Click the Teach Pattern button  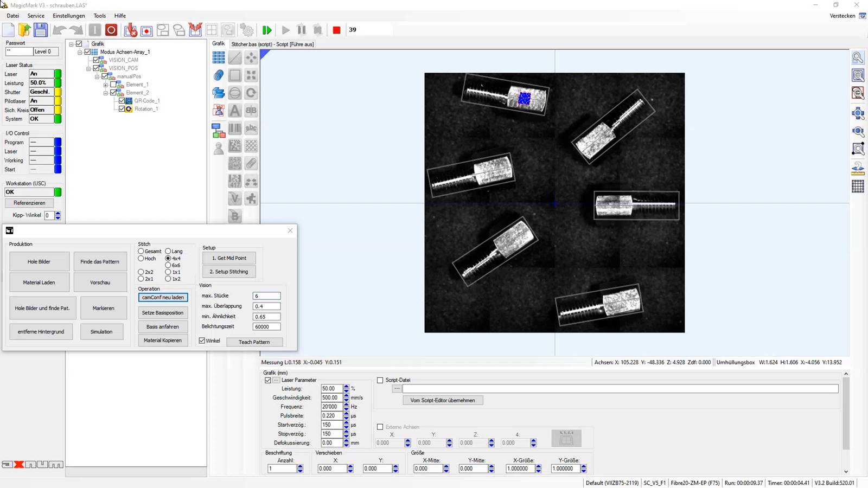(x=254, y=342)
